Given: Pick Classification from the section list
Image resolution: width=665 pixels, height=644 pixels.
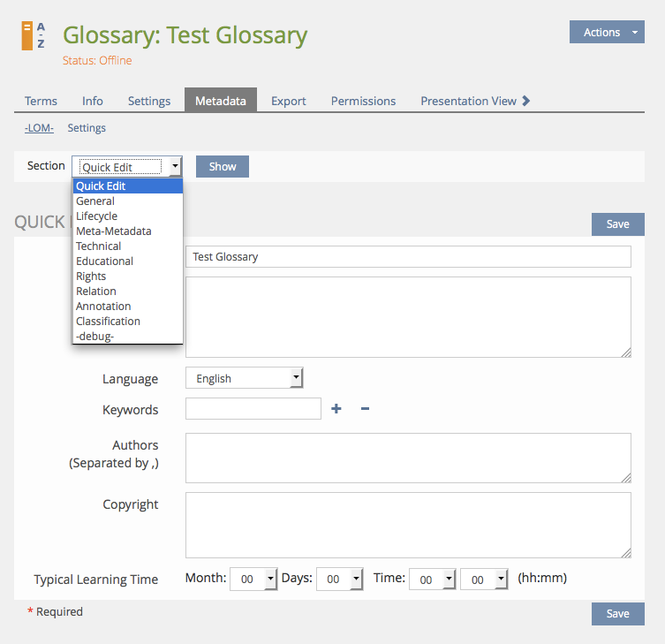Looking at the screenshot, I should click(x=108, y=322).
